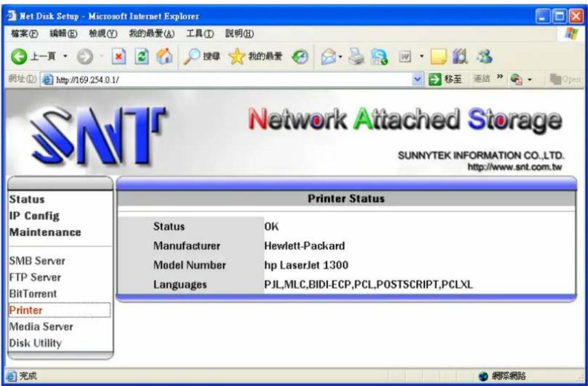Select the Printer sidebar link
588x386 pixels.
[26, 310]
